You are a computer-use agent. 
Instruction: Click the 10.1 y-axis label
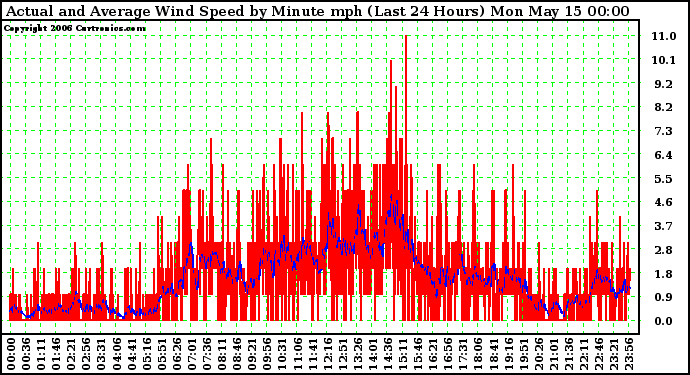coord(664,60)
